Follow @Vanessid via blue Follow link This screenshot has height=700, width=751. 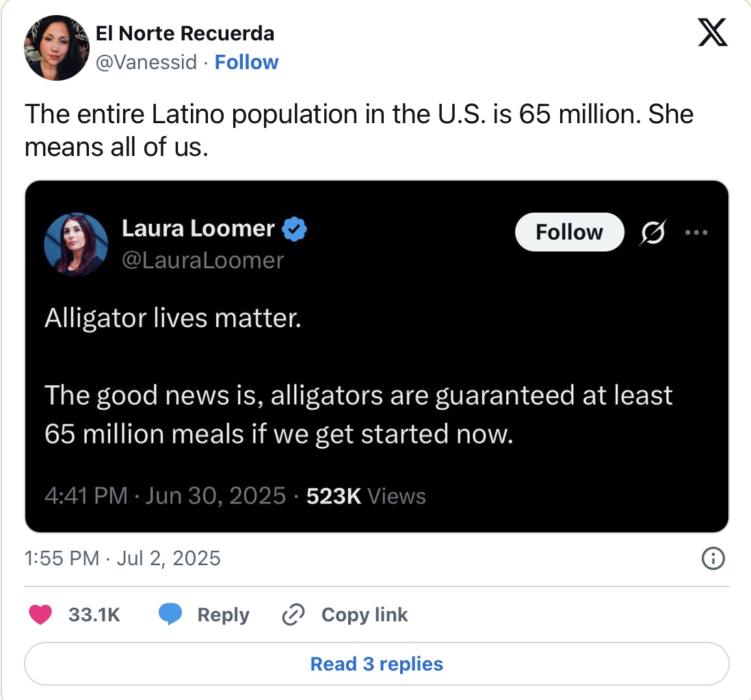(x=246, y=62)
